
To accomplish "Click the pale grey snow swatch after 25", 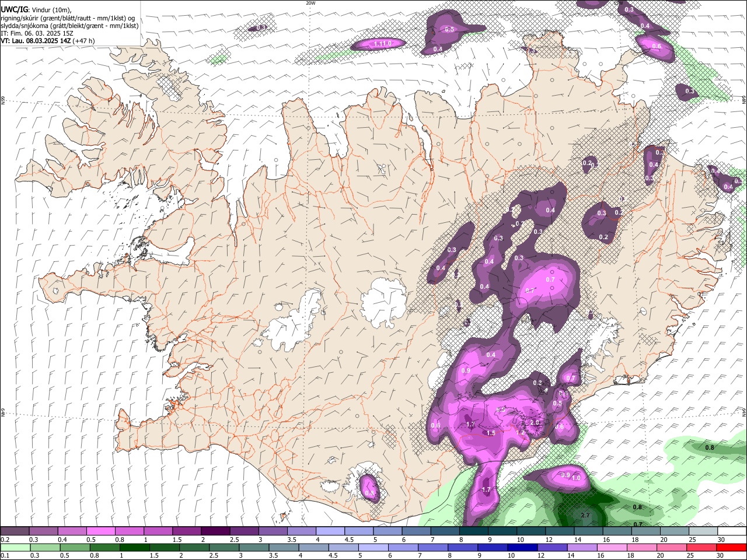I will [703, 531].
